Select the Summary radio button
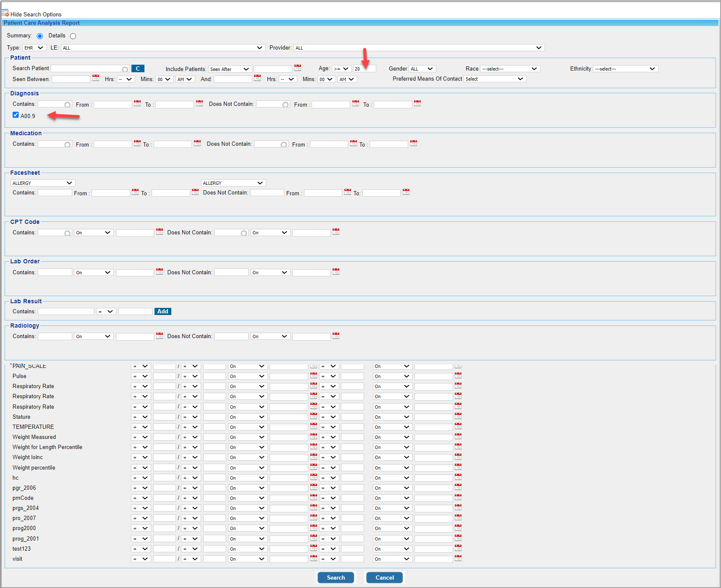 pyautogui.click(x=40, y=36)
